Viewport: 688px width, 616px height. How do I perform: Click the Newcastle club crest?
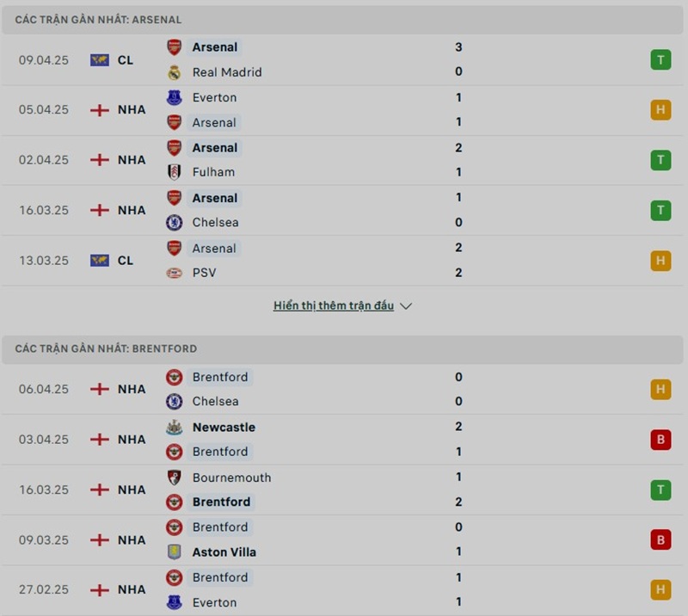174,427
